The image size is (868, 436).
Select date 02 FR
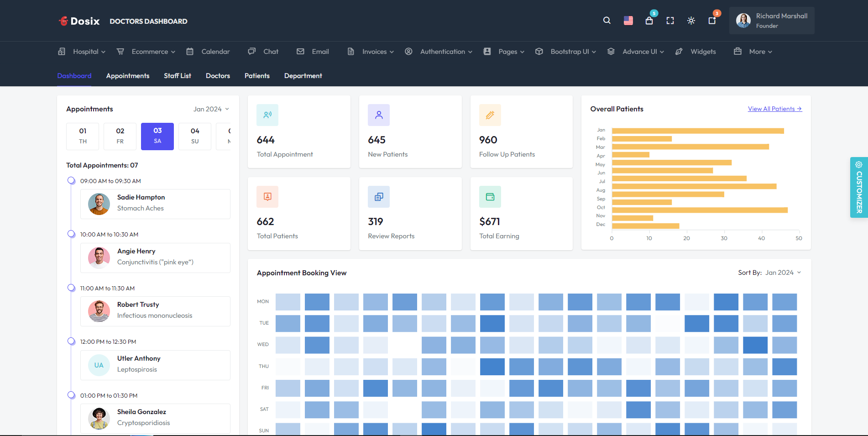click(120, 136)
